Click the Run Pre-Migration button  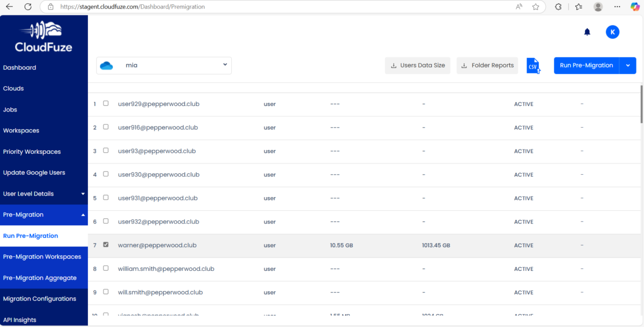coord(587,65)
